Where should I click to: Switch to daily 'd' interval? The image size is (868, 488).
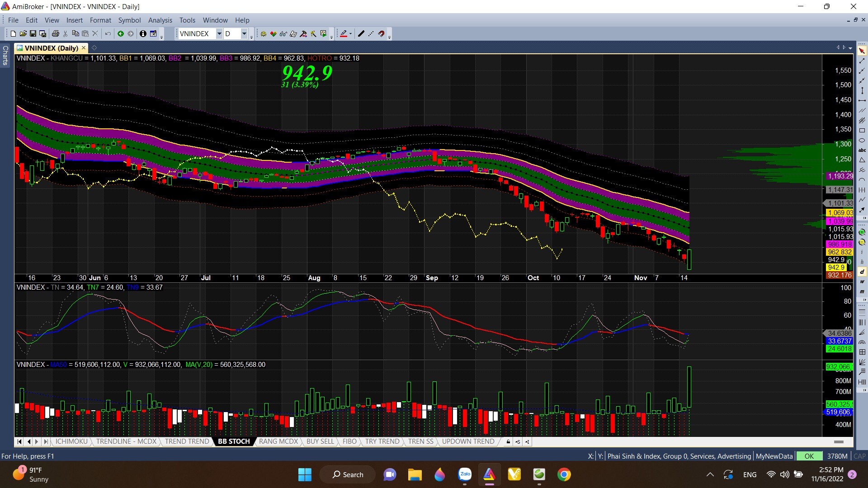tap(862, 272)
